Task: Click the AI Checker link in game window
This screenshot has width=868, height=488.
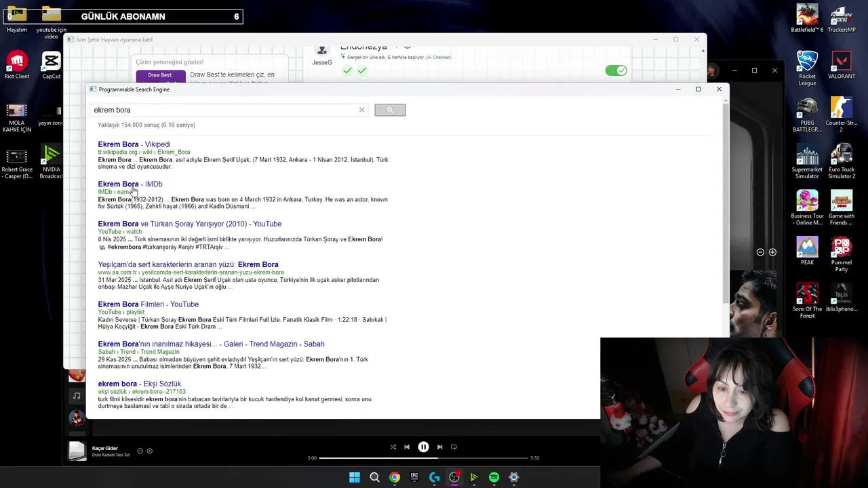Action: [438, 58]
